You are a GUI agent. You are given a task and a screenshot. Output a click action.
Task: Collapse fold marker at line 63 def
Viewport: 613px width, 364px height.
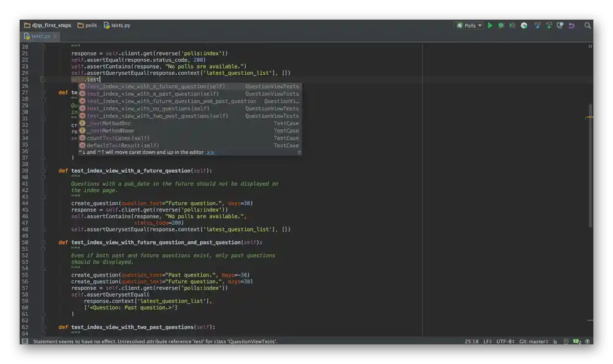click(x=44, y=327)
